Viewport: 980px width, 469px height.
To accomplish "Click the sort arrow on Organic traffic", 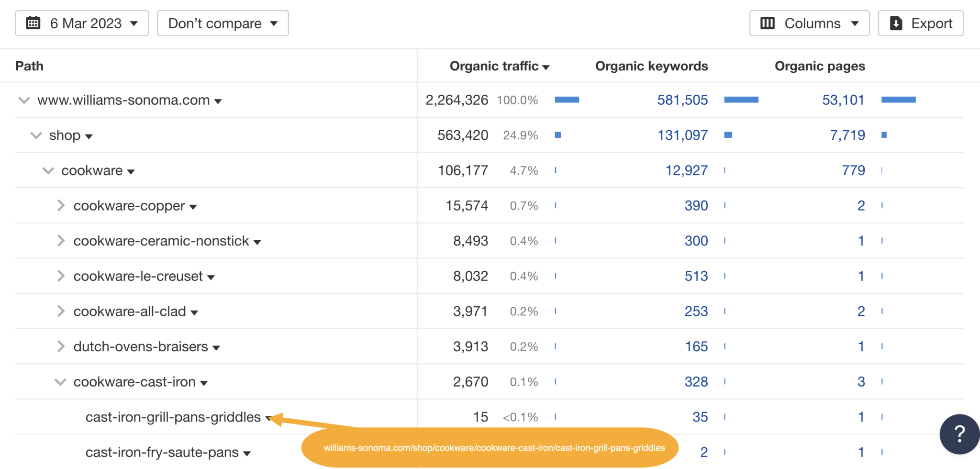I will 547,67.
